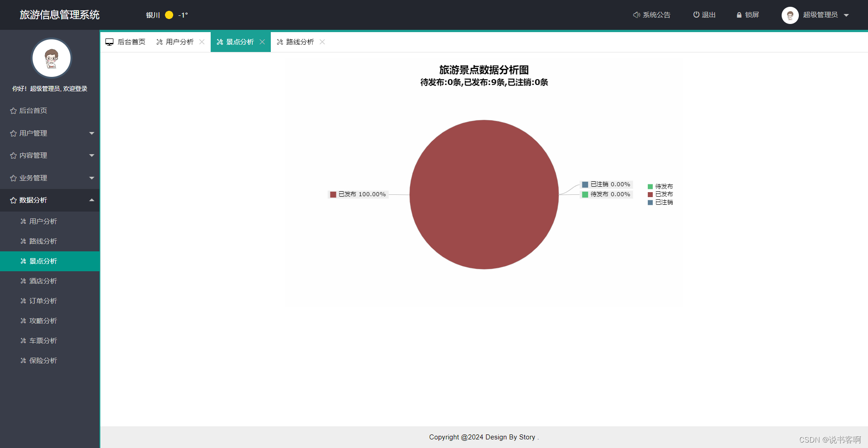868x448 pixels.
Task: Close the 景点分析 tab
Action: tap(262, 42)
